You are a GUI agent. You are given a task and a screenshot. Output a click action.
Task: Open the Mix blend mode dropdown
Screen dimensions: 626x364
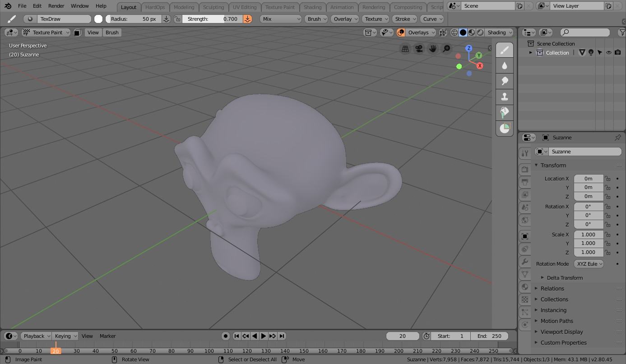(281, 19)
